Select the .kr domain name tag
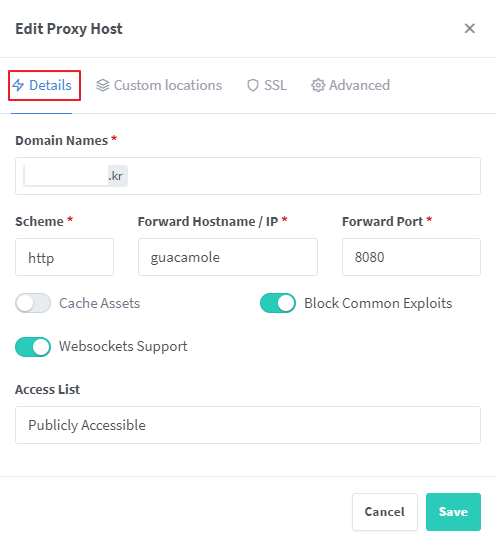Viewport: 496px width, 546px height. tap(76, 176)
